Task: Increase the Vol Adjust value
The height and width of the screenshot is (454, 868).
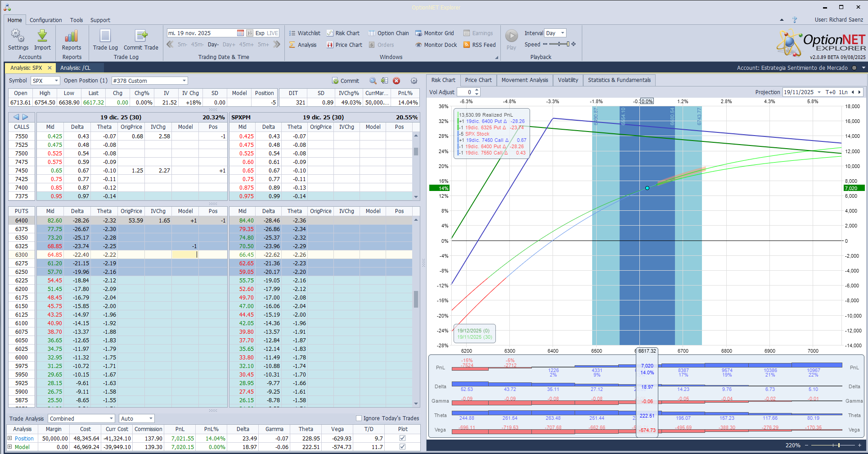Action: click(477, 90)
